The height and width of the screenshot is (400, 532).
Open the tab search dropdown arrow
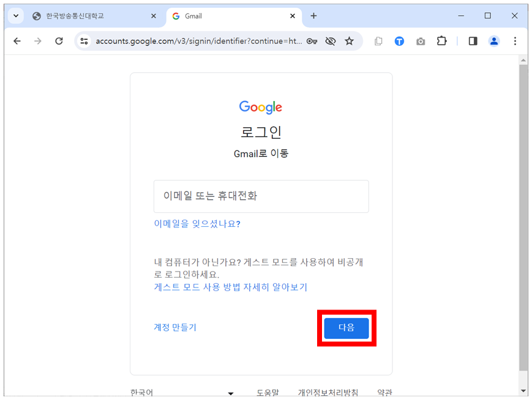(15, 16)
